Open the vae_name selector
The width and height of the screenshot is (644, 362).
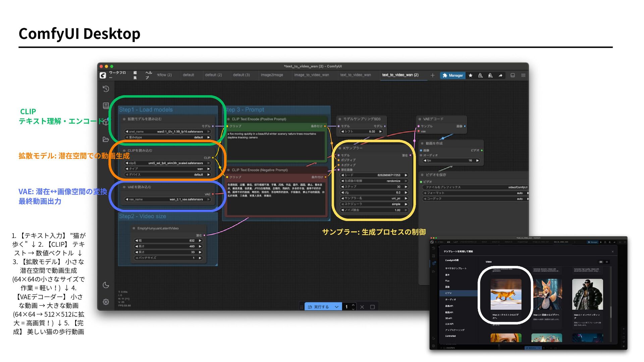point(168,199)
